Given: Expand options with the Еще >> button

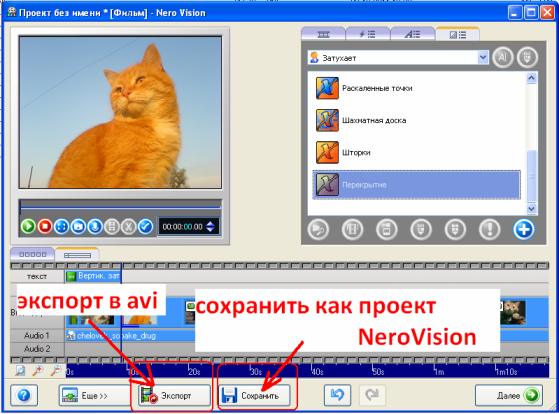Looking at the screenshot, I should 94,395.
